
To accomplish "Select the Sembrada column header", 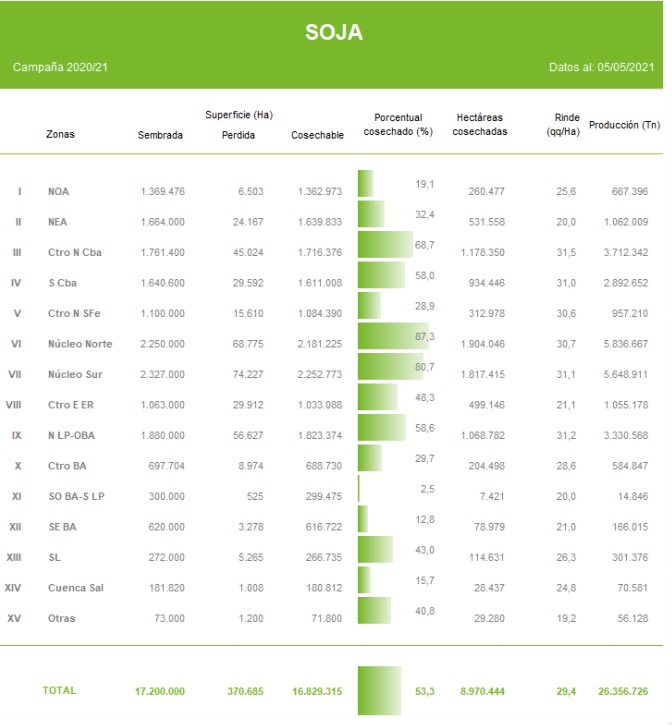I will tap(160, 135).
